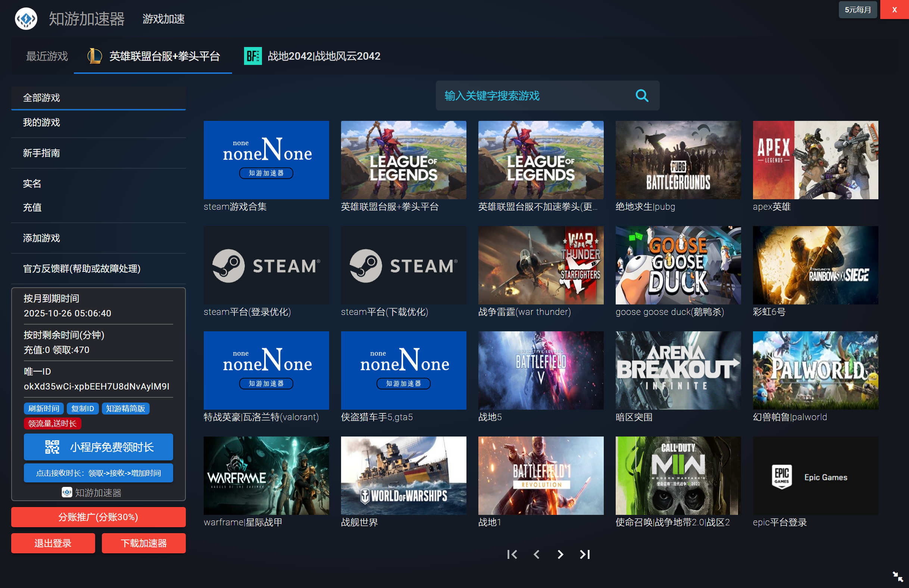Click 充值:0 领取:470 text

tap(56, 350)
